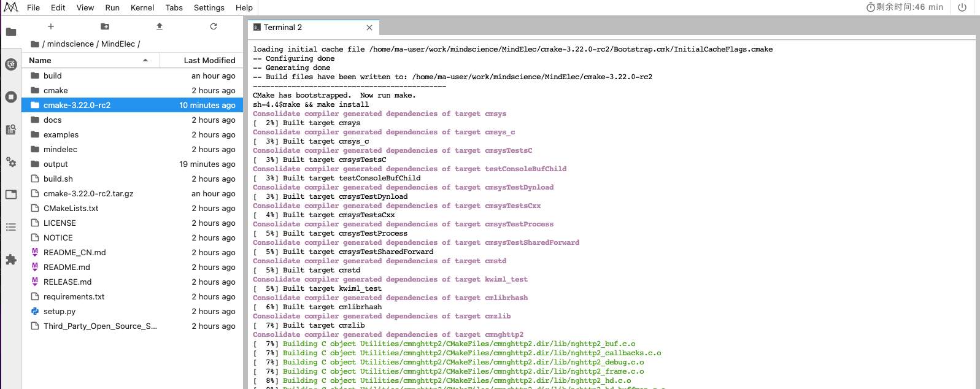Click the ModelArts logo icon
The height and width of the screenshot is (389, 980).
click(10, 7)
